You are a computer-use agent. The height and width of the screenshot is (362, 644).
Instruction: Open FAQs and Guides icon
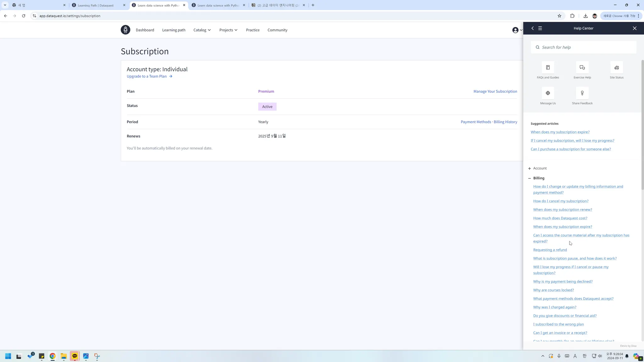tap(548, 68)
